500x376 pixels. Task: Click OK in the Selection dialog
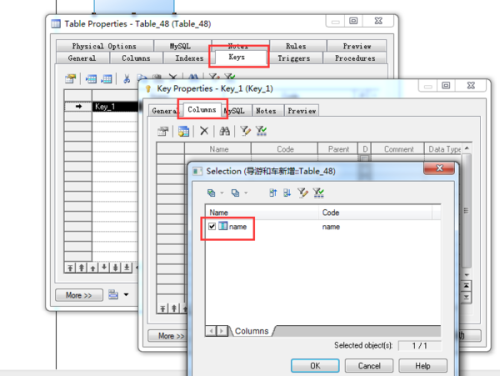(x=315, y=366)
